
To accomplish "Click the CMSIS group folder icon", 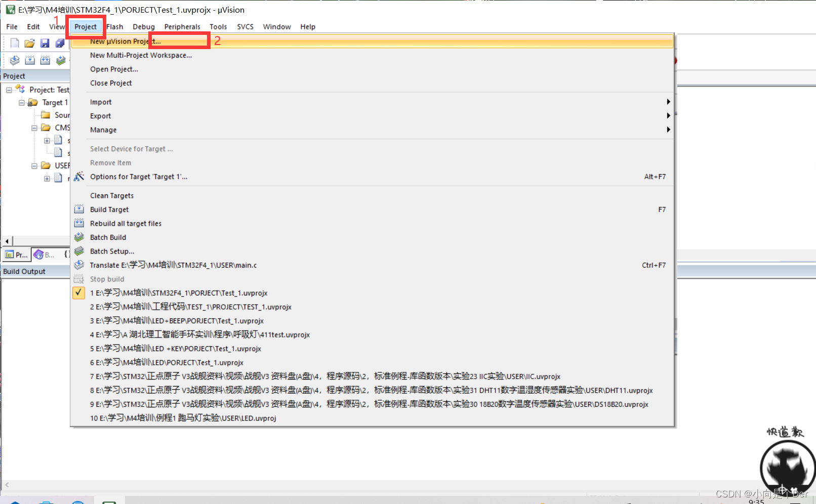I will (x=46, y=128).
